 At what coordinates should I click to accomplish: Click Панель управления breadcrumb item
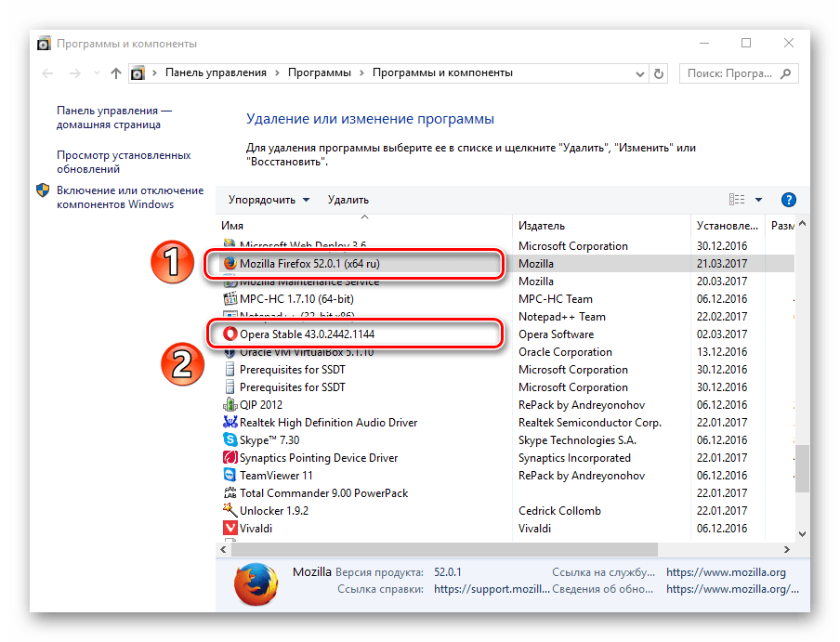click(x=216, y=72)
